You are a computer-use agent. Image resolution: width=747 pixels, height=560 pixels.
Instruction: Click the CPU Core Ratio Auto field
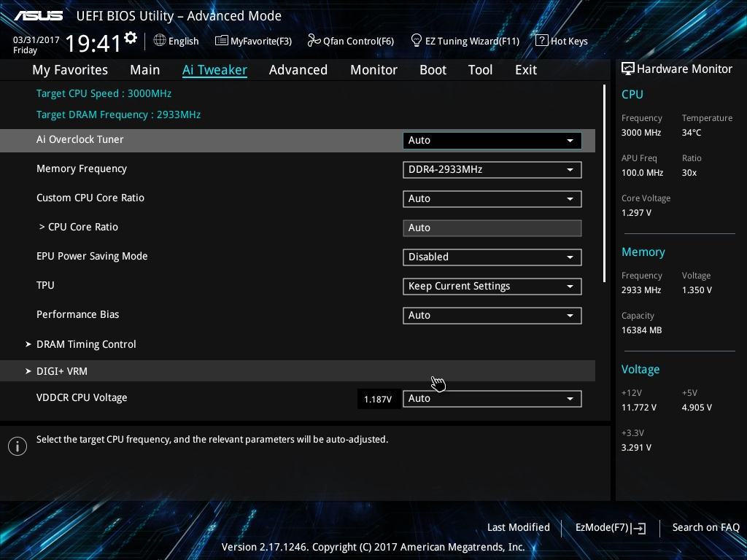[x=492, y=228]
